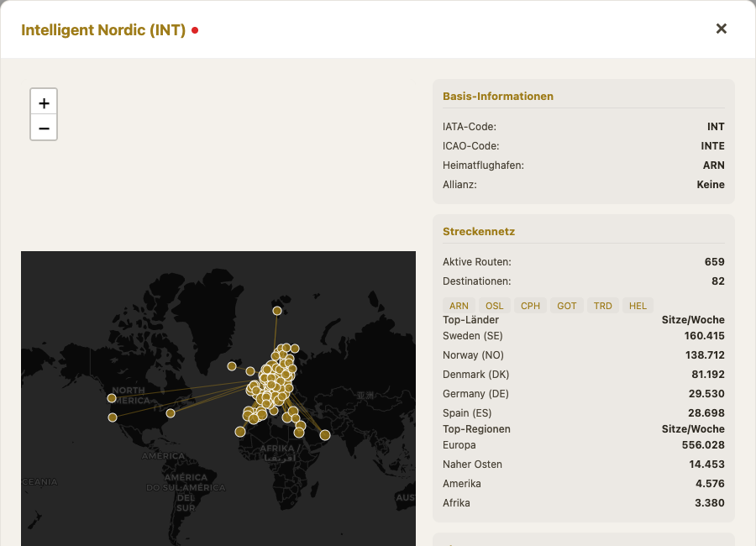The width and height of the screenshot is (756, 546).
Task: Click the Naher Osten region row
Action: pyautogui.click(x=584, y=464)
